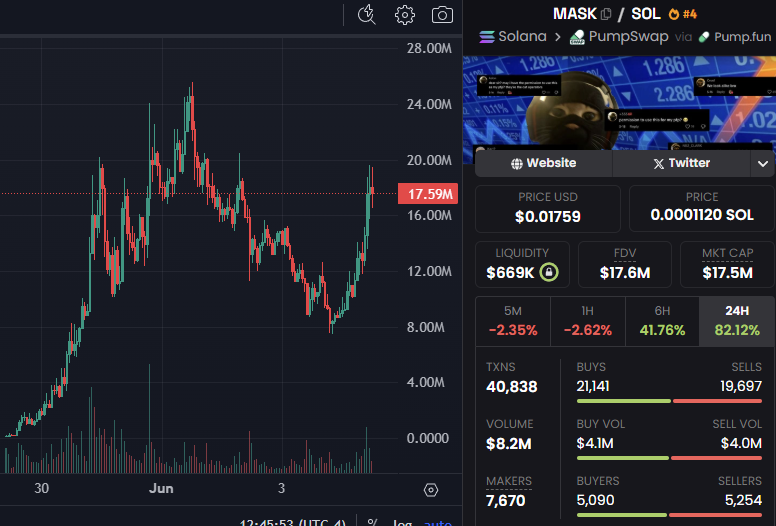Select the 5M timeframe tab
776x526 pixels.
pyautogui.click(x=513, y=321)
